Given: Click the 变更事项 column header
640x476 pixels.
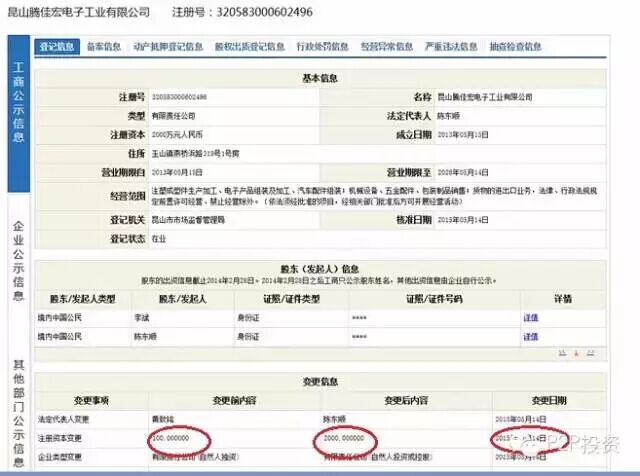Looking at the screenshot, I should [x=91, y=400].
